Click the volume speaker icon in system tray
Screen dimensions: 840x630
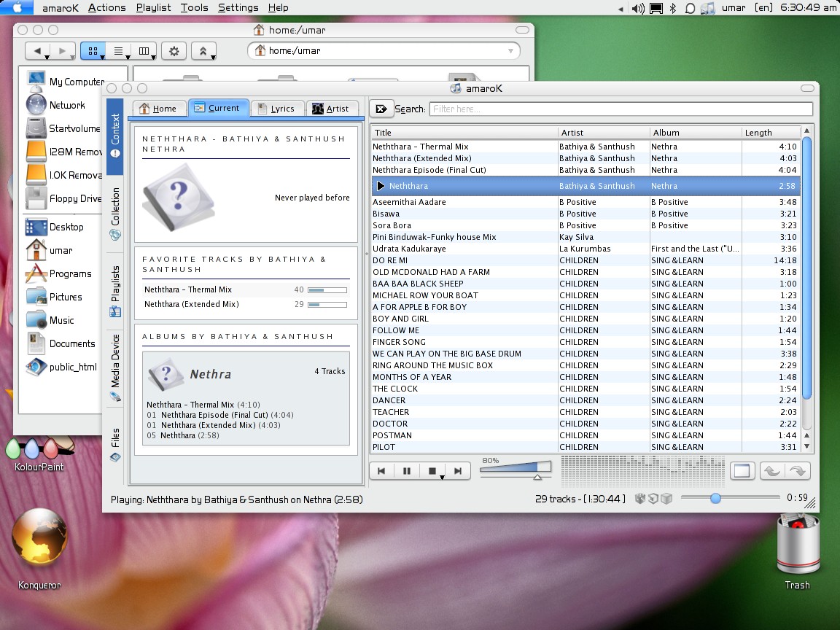click(638, 8)
